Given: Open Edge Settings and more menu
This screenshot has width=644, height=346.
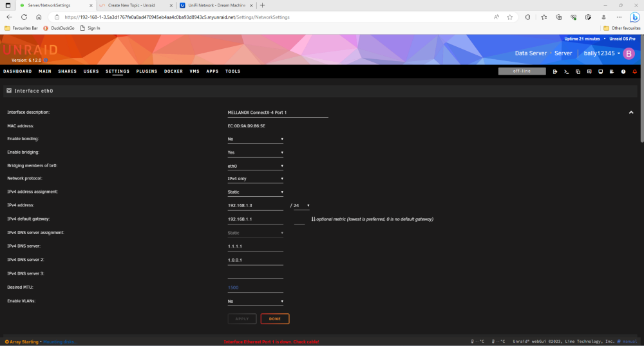Looking at the screenshot, I should (619, 17).
